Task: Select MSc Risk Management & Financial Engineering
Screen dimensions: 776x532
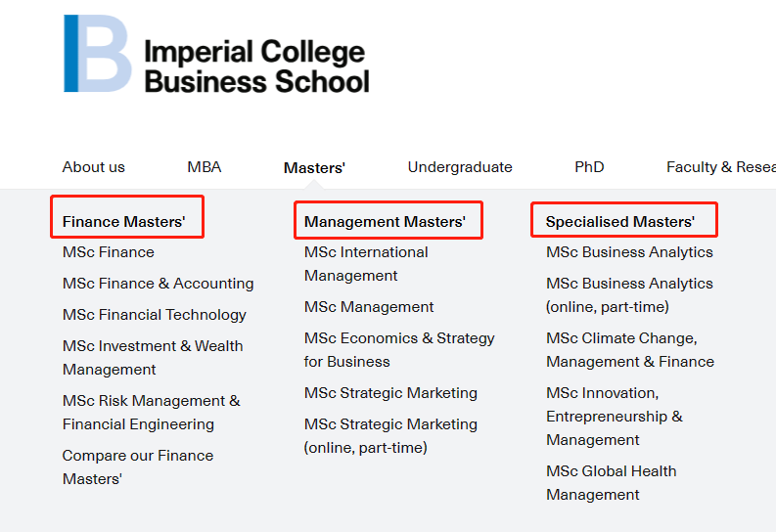Action: click(x=151, y=413)
